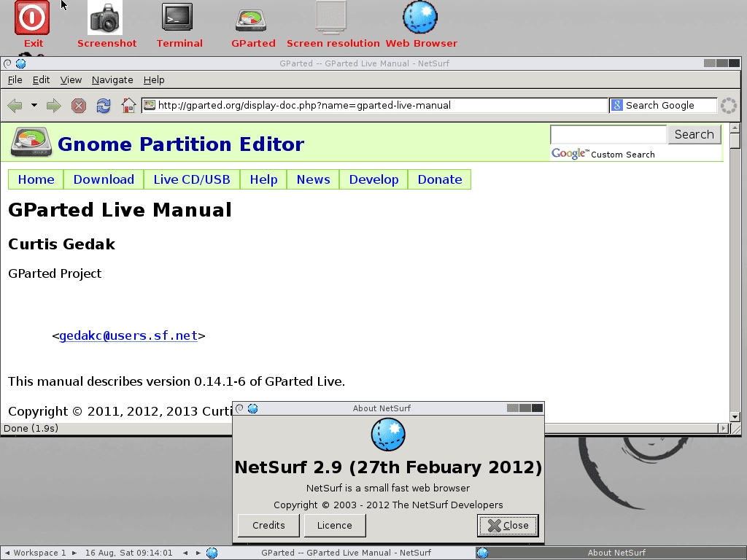Image resolution: width=747 pixels, height=560 pixels.
Task: Click the Credits button
Action: tap(268, 525)
